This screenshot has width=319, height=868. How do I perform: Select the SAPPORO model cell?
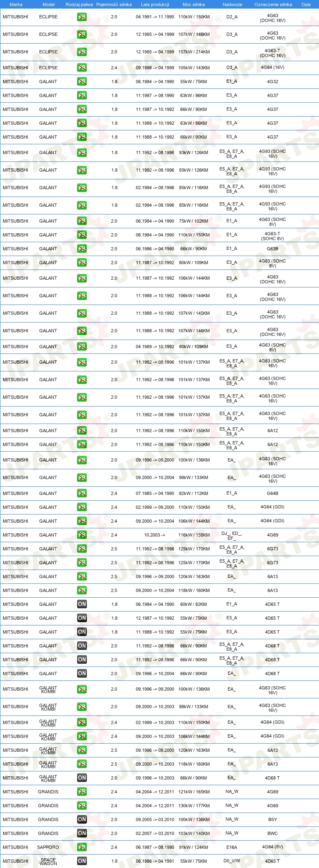pos(48,847)
